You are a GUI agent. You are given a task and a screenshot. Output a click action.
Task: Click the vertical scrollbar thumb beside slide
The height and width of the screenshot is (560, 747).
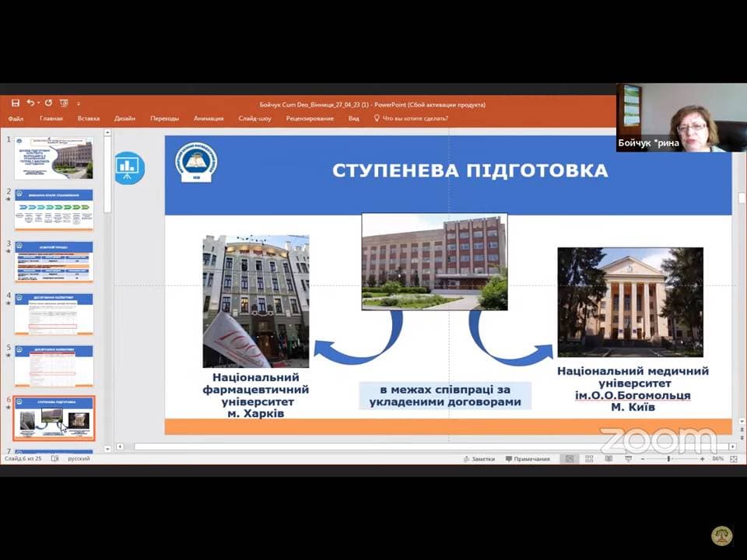click(742, 198)
